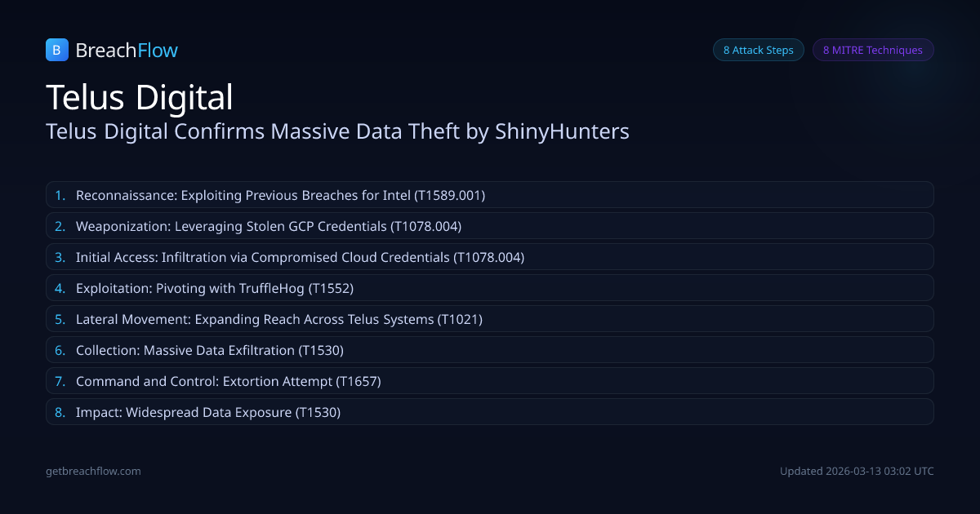Click the number 4 step marker
The height and width of the screenshot is (514, 980).
(60, 288)
